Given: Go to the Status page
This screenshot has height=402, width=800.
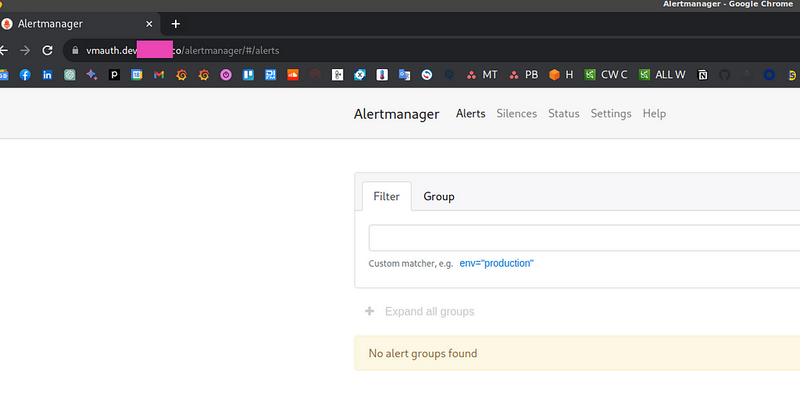Looking at the screenshot, I should click(563, 114).
